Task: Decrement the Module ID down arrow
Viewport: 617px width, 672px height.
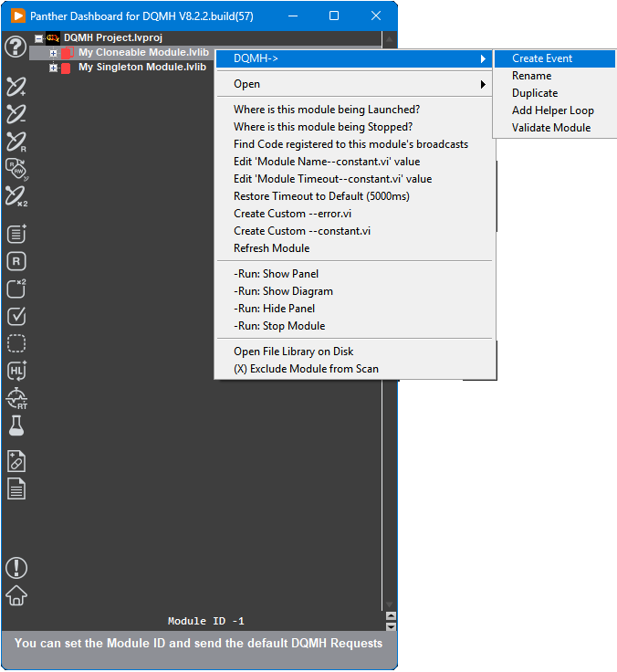Action: click(x=391, y=626)
